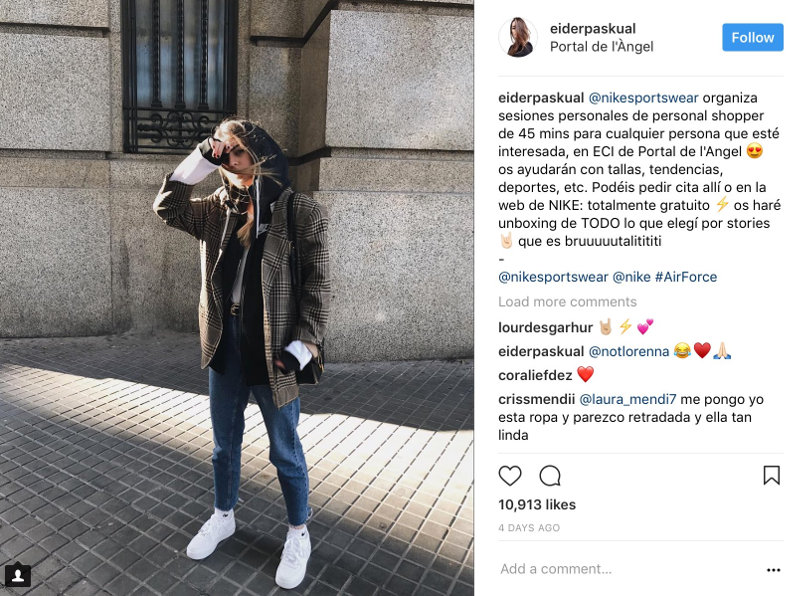The width and height of the screenshot is (803, 596).
Task: Open the @laura_mendi7 mention
Action: tap(627, 399)
